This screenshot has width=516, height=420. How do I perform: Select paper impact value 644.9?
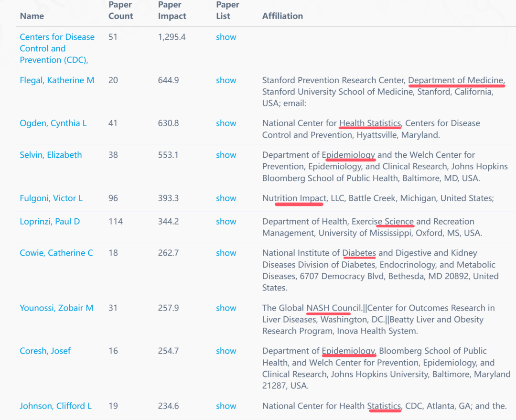pos(169,80)
